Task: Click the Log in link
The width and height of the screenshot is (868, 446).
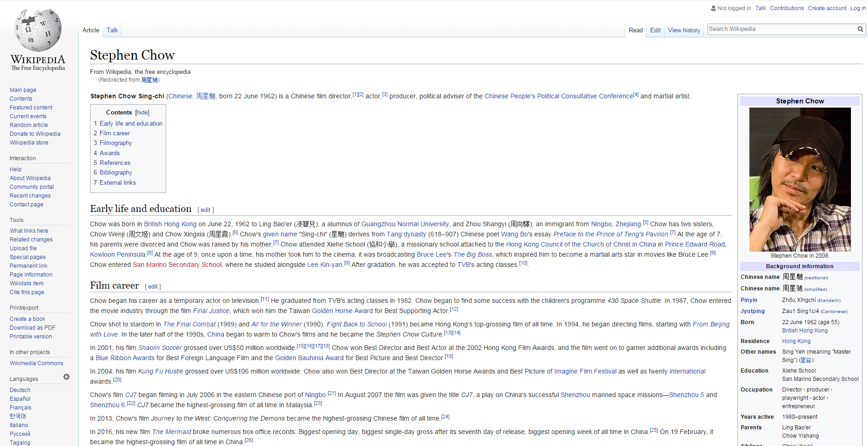Action: pos(858,8)
